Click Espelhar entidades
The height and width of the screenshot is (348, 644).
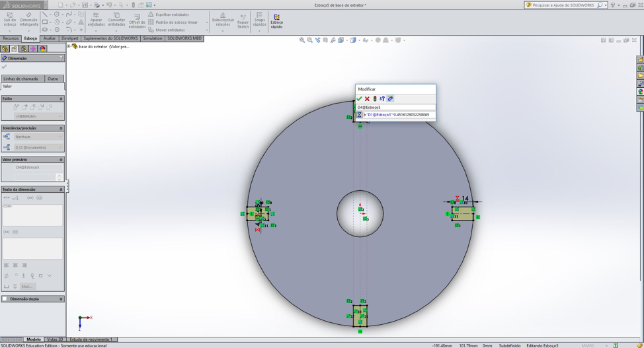point(169,15)
